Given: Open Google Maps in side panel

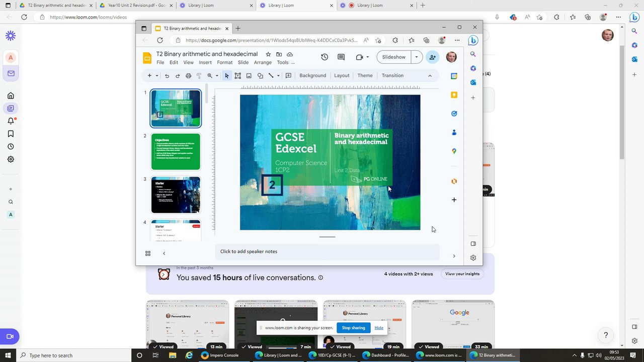Looking at the screenshot, I should click(x=454, y=151).
